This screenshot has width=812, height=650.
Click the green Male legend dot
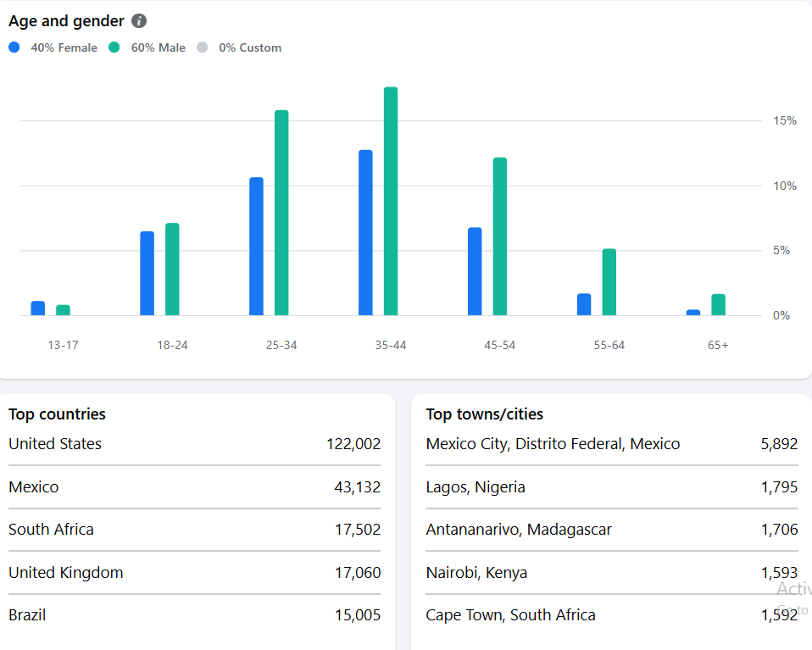pos(114,47)
